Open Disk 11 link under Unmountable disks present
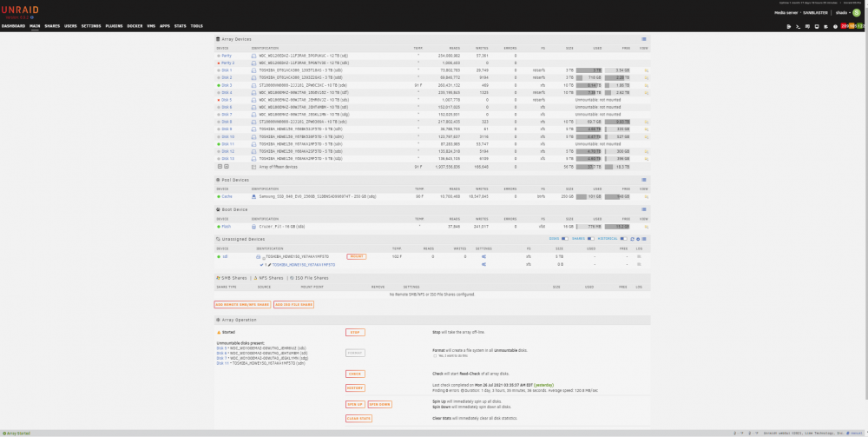868x437 pixels. point(222,363)
